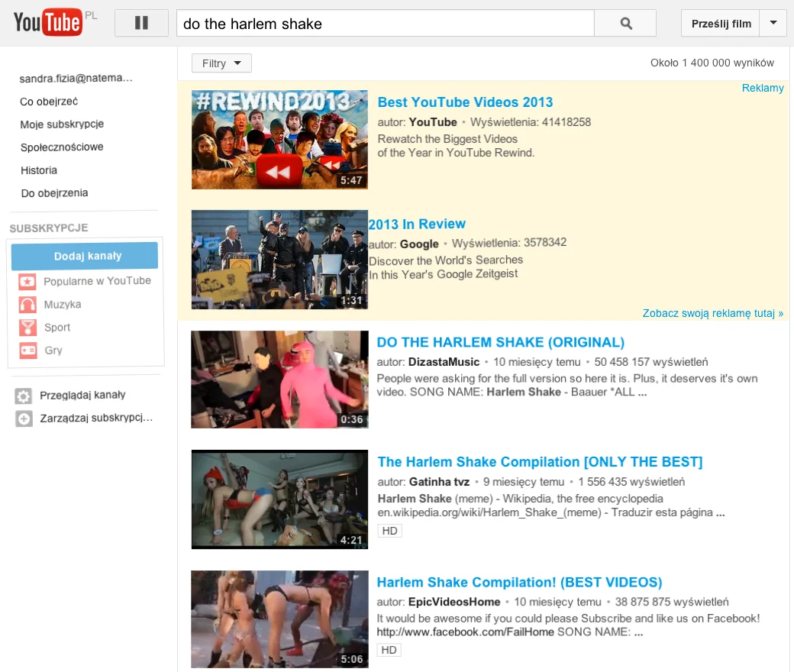The width and height of the screenshot is (794, 672).
Task: Click the Dodaj kanały button
Action: click(85, 256)
